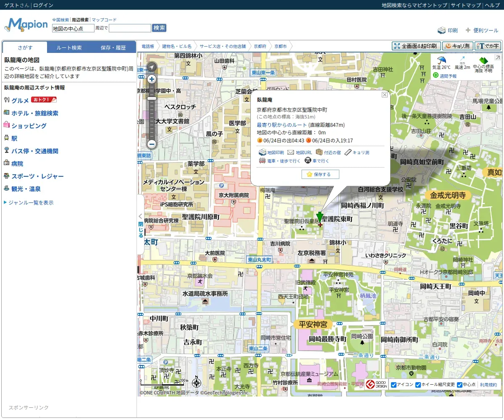Open 観光・温泉 category
504x420 pixels.
(x=26, y=189)
